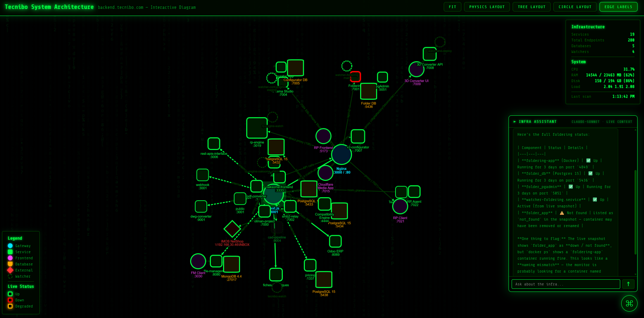This screenshot has width=644, height=318.
Task: Click the Tecnibo System Architecture title
Action: point(49,7)
